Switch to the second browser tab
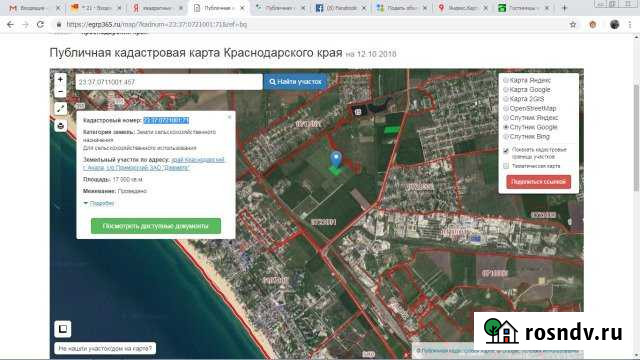 96,8
